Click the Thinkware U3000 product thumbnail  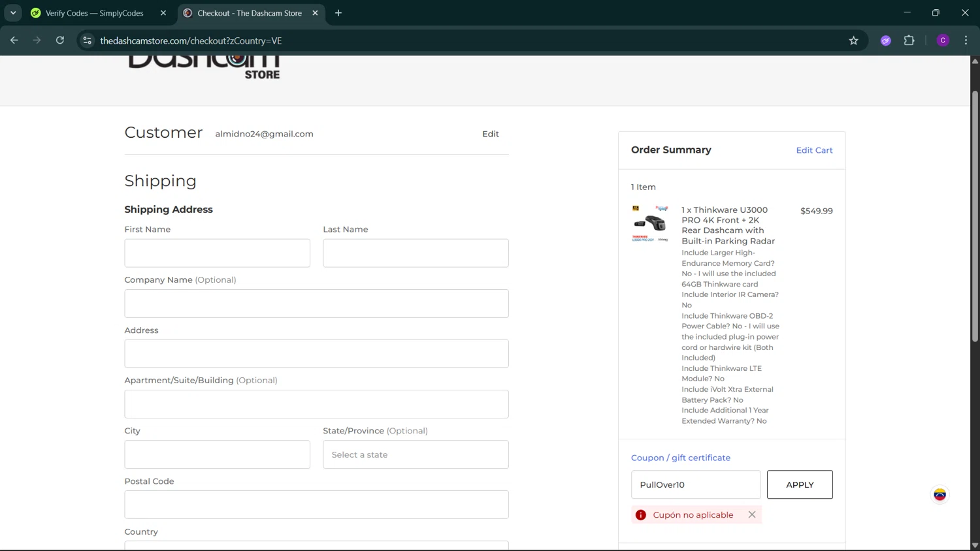click(x=650, y=224)
